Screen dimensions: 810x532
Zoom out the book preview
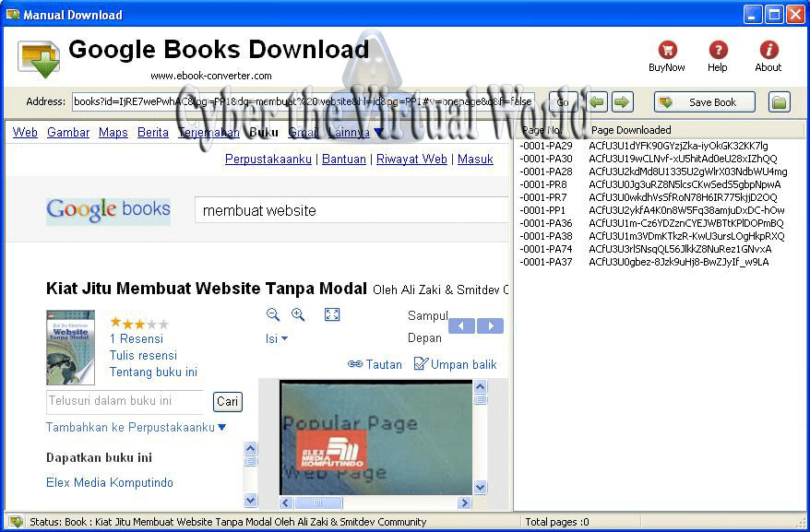(273, 314)
